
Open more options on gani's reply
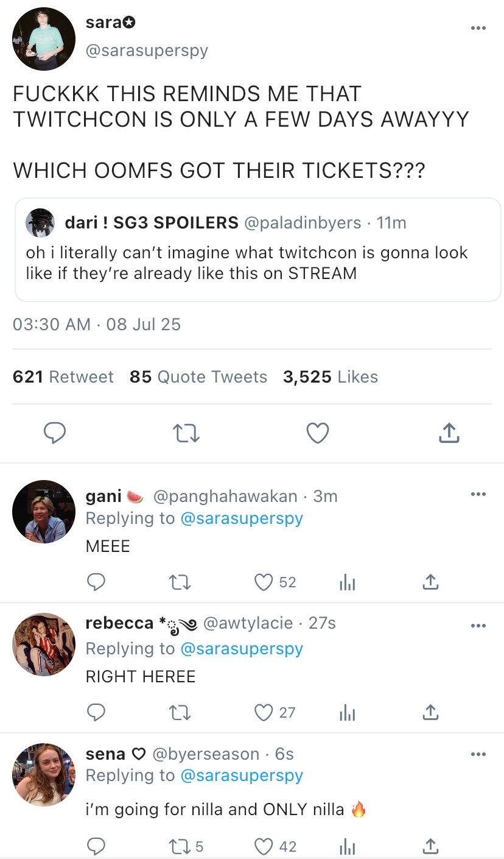point(478,494)
